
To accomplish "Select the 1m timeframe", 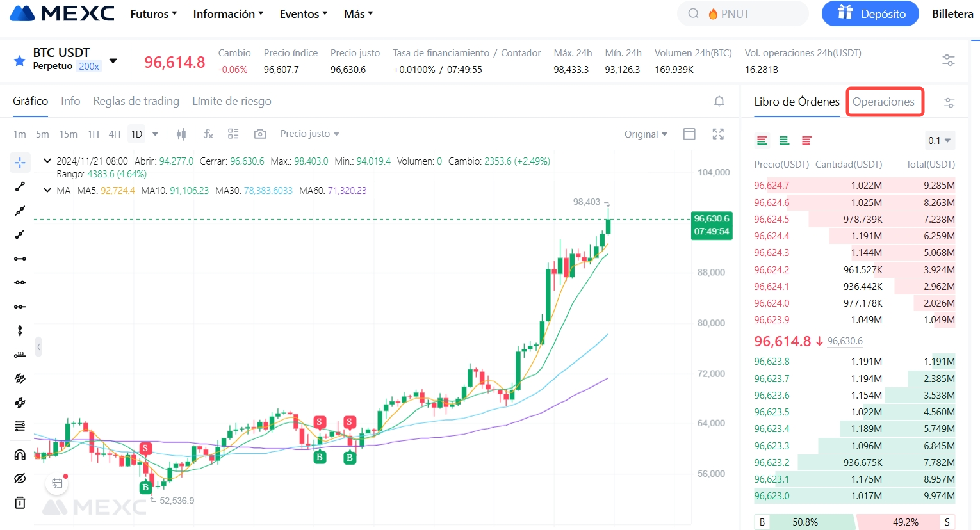I will 19,134.
